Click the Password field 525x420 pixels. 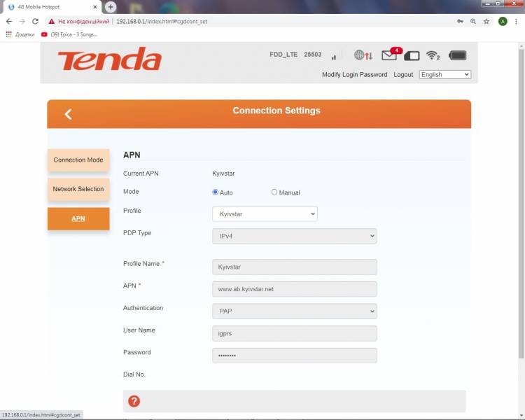click(x=294, y=356)
